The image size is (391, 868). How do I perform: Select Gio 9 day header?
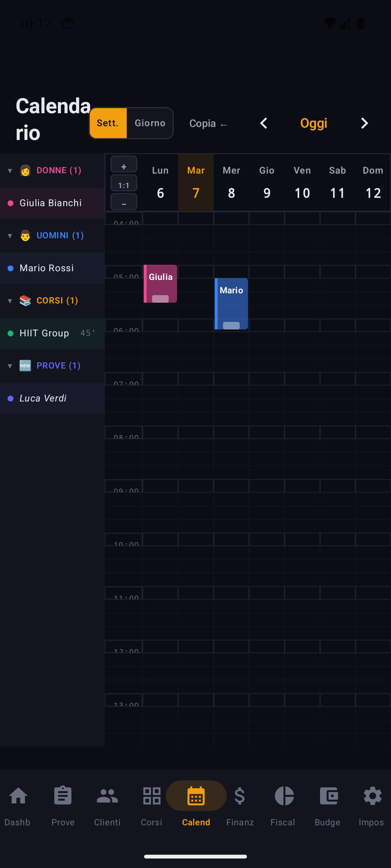(x=267, y=182)
